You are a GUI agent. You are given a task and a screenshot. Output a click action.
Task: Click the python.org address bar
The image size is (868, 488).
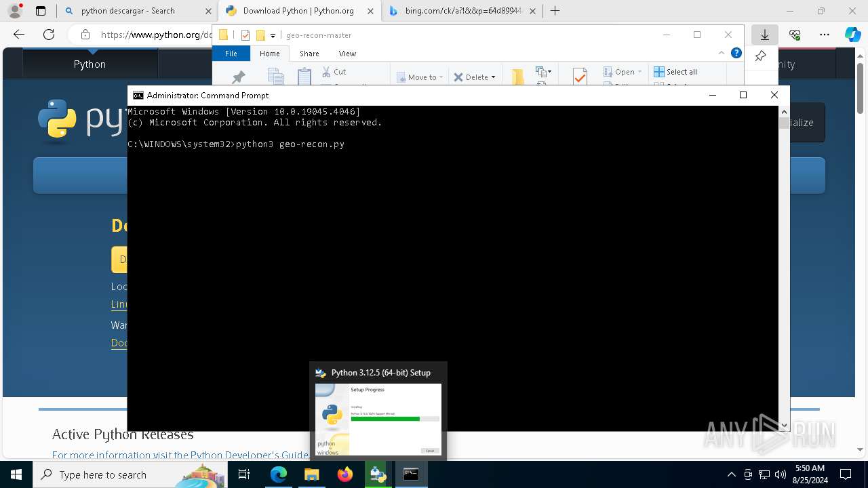coord(156,35)
